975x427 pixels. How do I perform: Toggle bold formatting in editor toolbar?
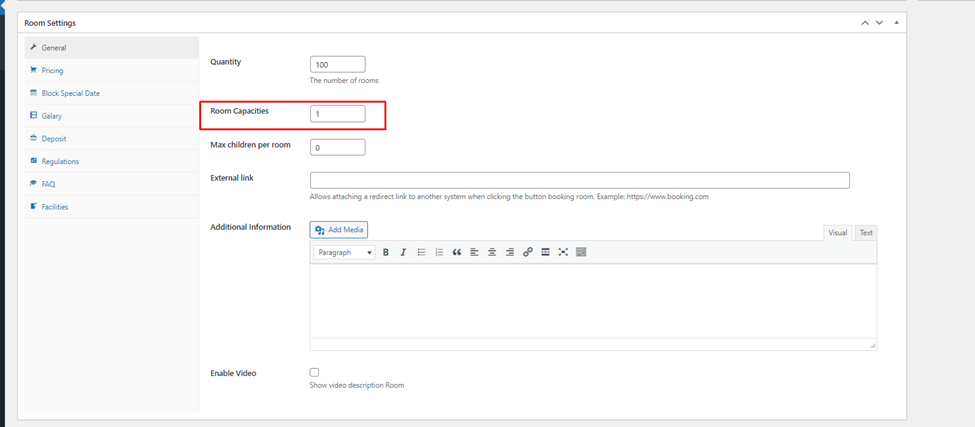click(386, 253)
